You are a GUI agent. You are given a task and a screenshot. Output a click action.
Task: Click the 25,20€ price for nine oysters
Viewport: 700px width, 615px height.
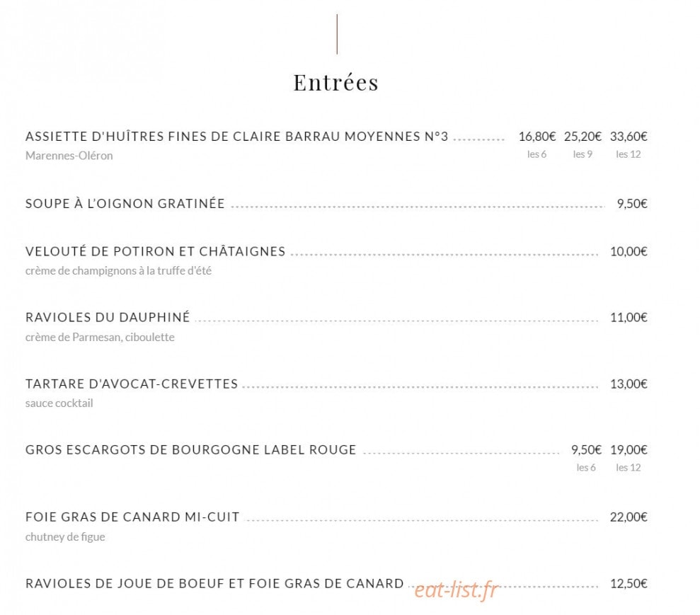583,136
